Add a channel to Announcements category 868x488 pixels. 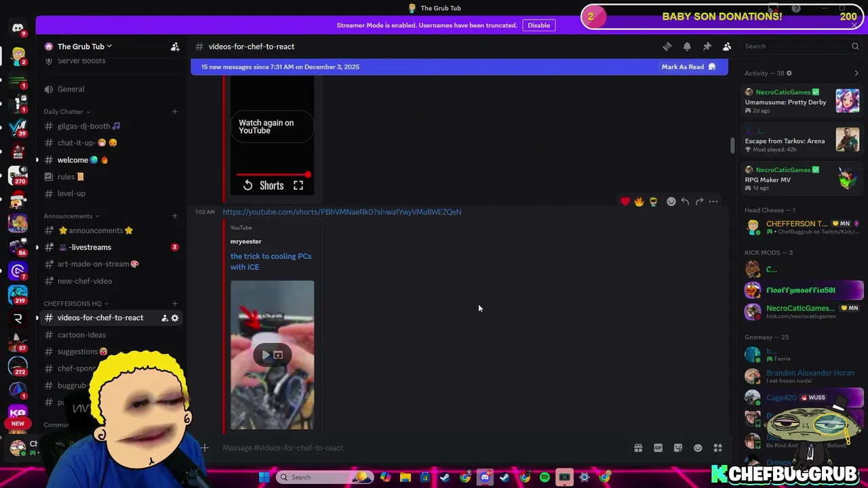click(174, 216)
